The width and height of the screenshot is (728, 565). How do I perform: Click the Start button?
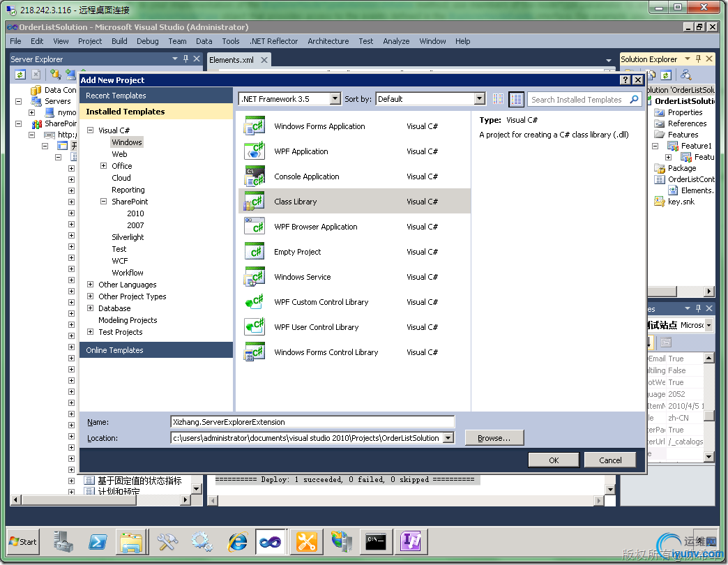23,542
